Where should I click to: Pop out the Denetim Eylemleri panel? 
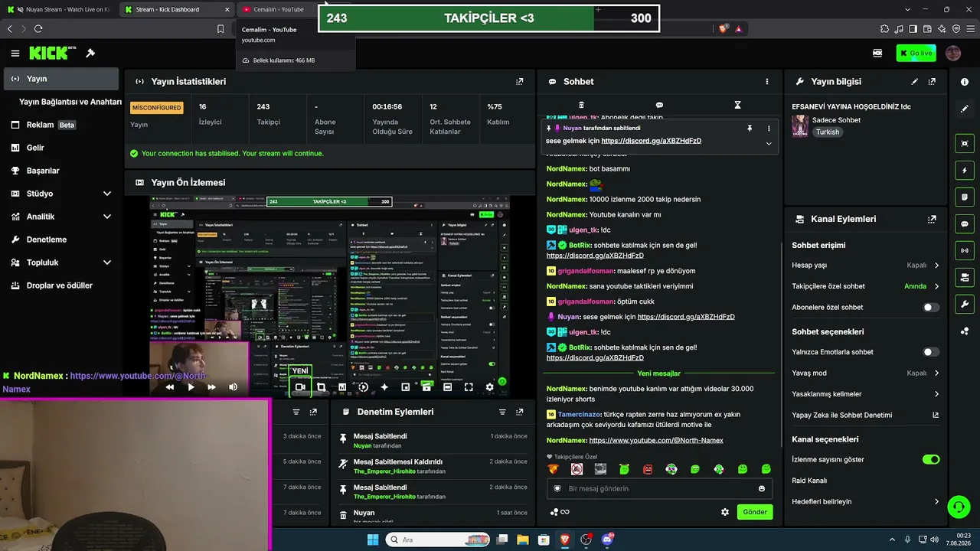point(520,412)
